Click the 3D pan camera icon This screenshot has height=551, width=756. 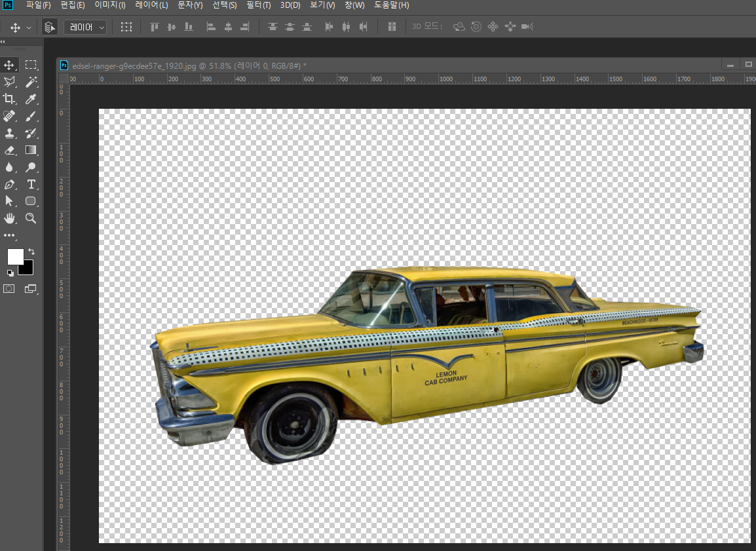tap(493, 27)
